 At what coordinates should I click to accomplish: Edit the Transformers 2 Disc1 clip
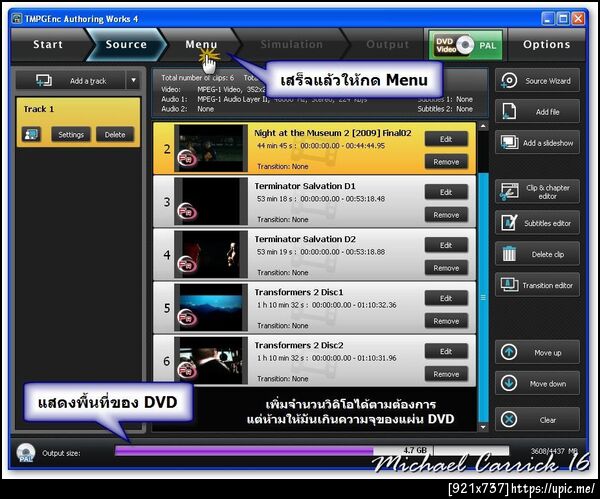pos(446,298)
